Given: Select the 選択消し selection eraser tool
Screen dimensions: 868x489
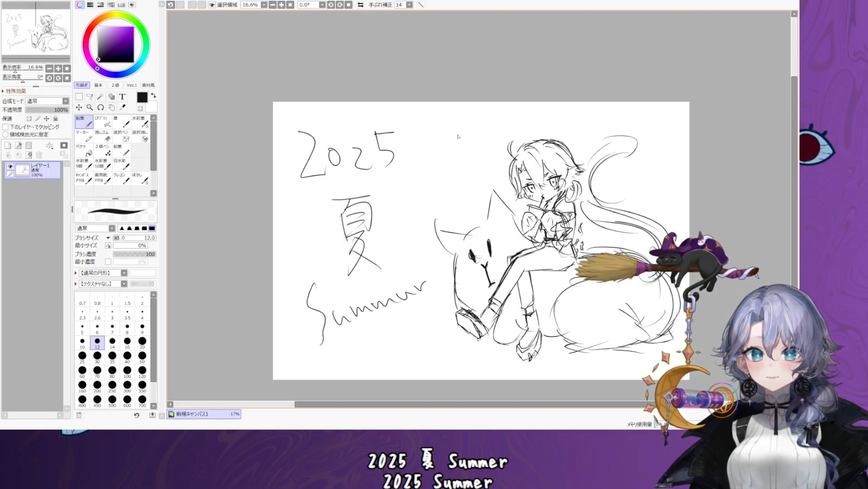Looking at the screenshot, I should [x=140, y=136].
